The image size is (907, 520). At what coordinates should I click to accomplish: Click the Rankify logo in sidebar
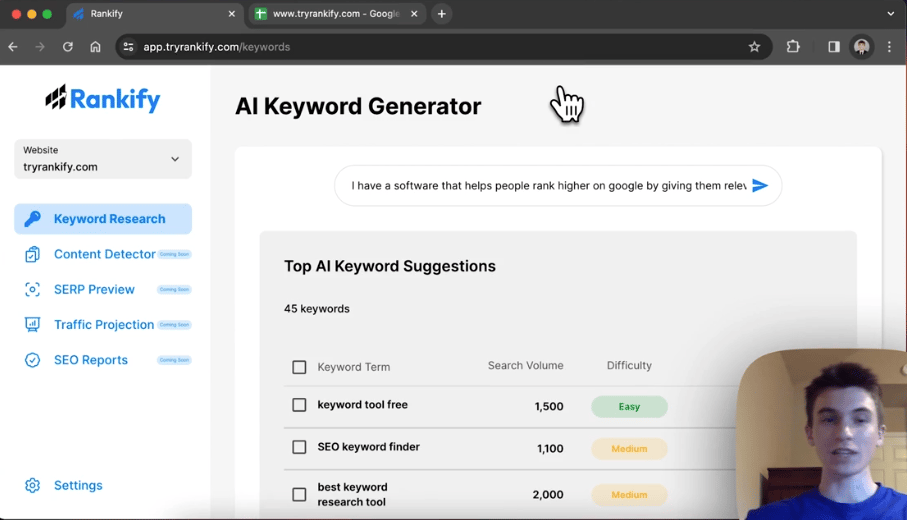[x=103, y=99]
